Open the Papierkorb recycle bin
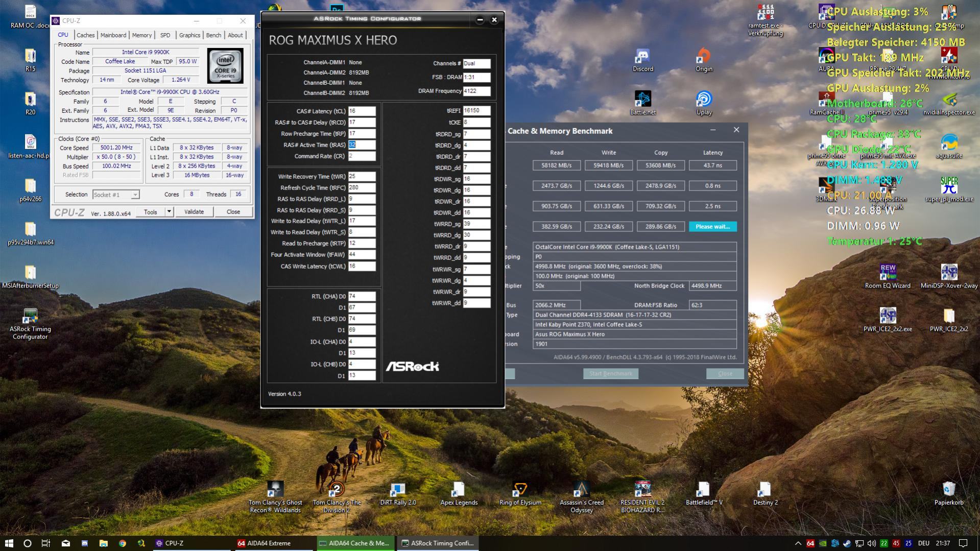980x551 pixels. 949,494
